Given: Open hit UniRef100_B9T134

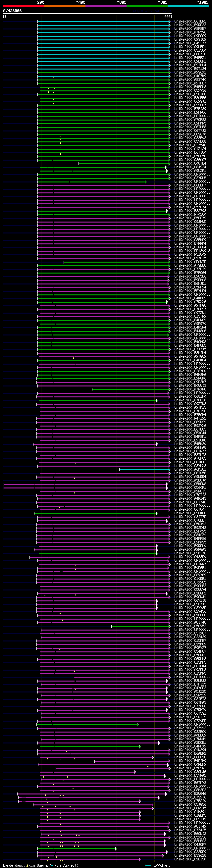Looking at the screenshot, I should click(x=190, y=69).
